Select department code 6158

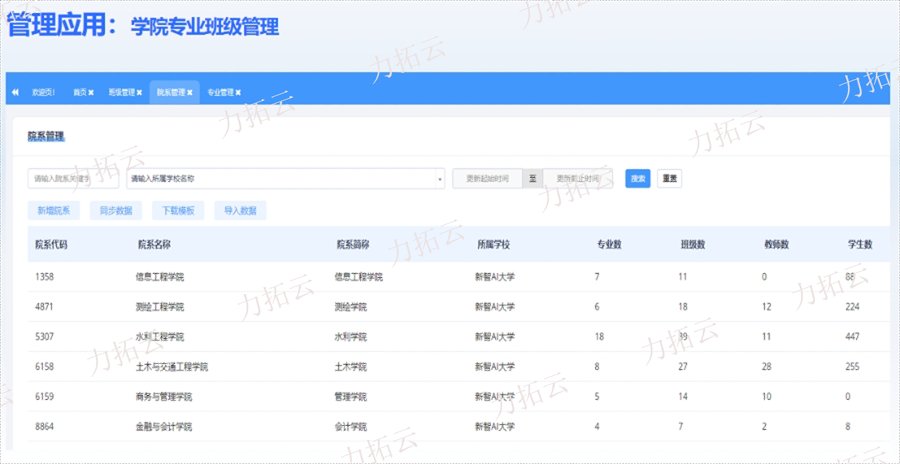(x=44, y=367)
